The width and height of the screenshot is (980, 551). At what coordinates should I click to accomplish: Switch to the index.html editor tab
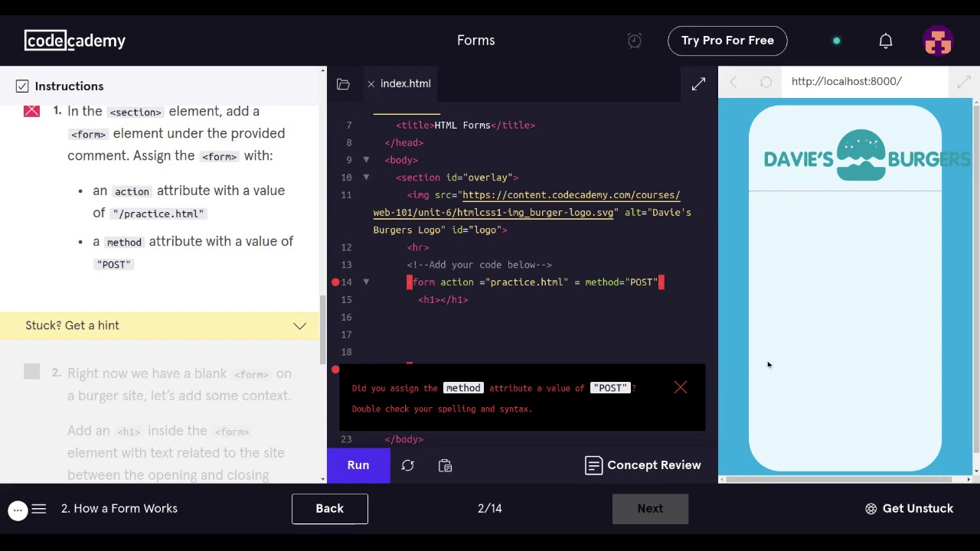406,83
